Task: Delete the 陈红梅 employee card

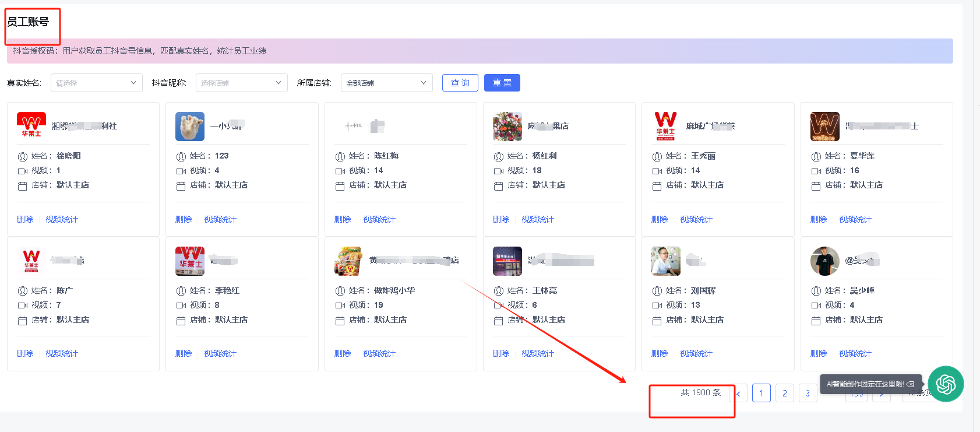Action: point(343,219)
